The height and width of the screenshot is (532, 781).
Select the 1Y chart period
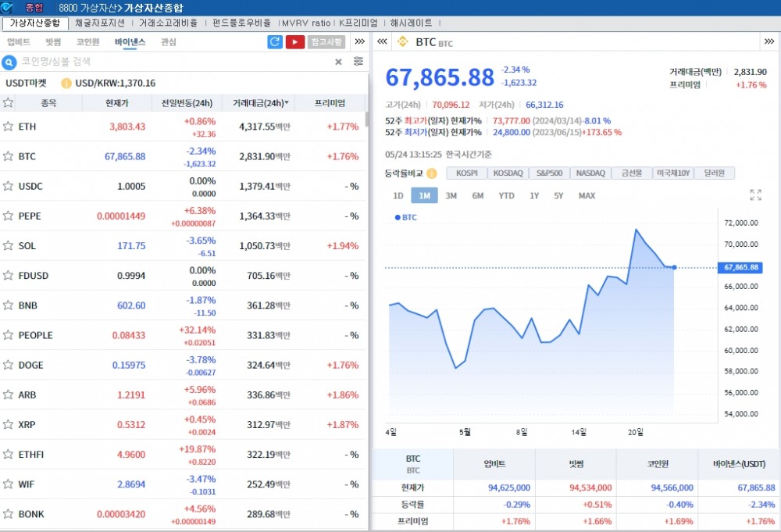pos(535,196)
